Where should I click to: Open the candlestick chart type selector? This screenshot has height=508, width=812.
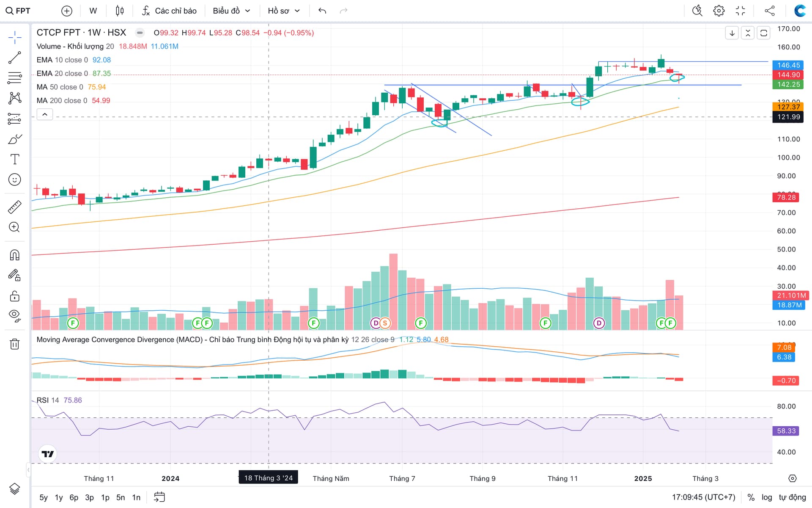pos(120,11)
